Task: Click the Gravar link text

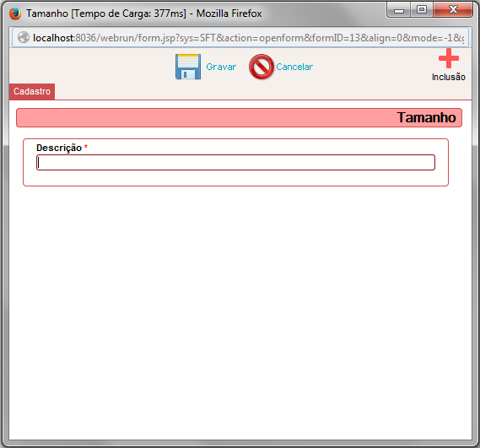Action: (x=221, y=67)
